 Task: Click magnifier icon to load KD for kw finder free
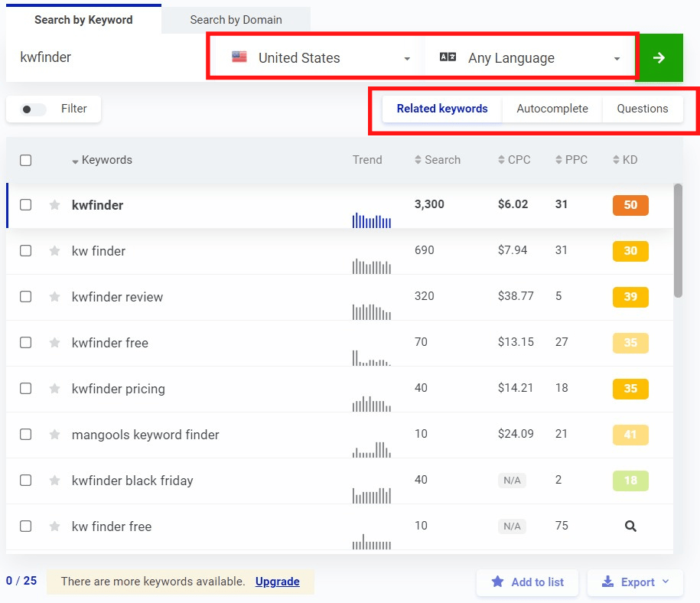pyautogui.click(x=630, y=526)
